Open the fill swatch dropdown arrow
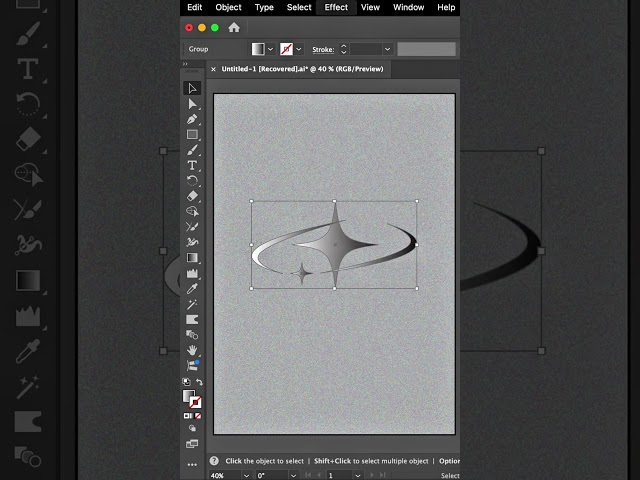The width and height of the screenshot is (640, 480). click(x=271, y=49)
